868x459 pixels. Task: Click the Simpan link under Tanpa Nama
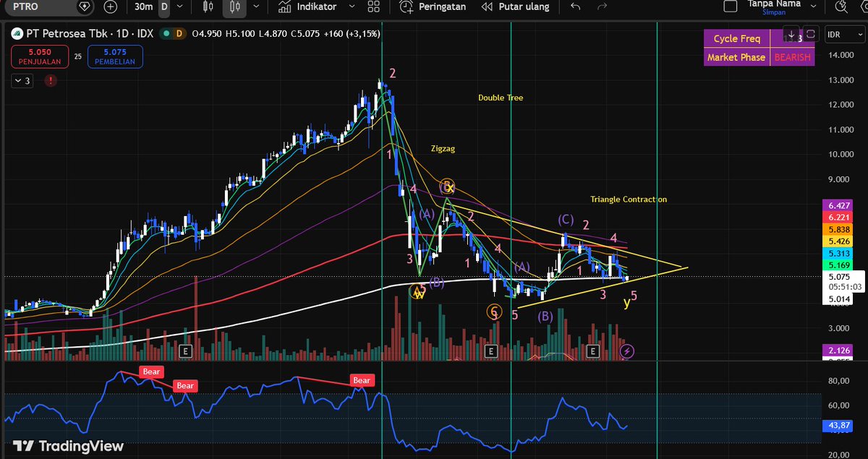coord(773,12)
